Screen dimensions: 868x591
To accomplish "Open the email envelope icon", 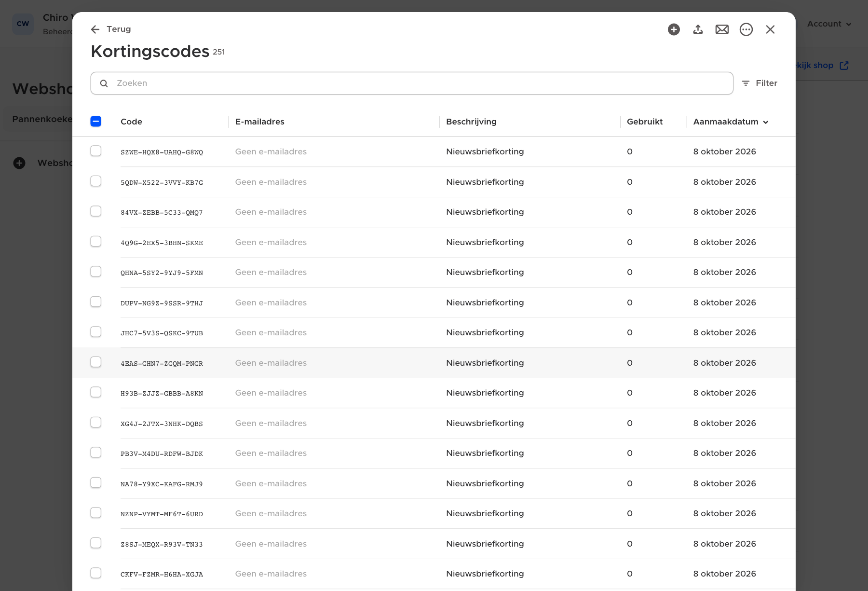I will (x=722, y=29).
